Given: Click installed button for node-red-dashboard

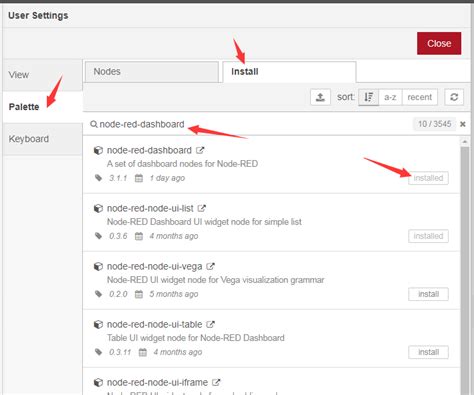Looking at the screenshot, I should [428, 178].
